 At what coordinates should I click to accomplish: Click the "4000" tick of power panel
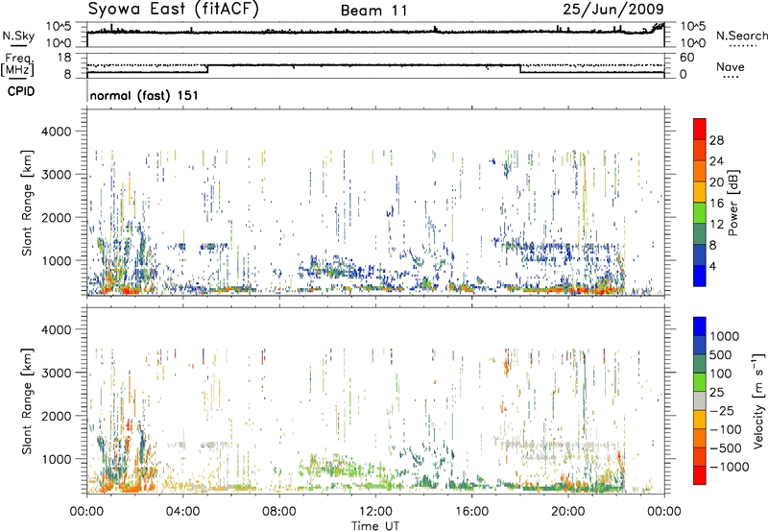tap(56, 132)
